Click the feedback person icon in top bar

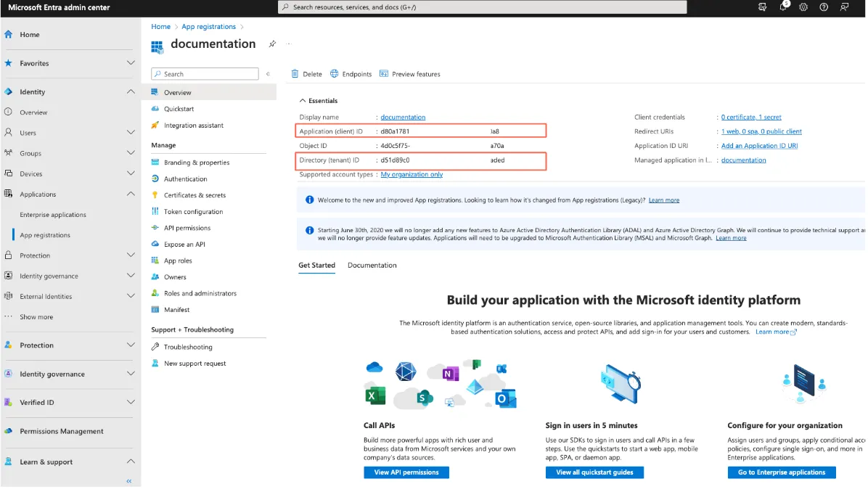tap(844, 7)
